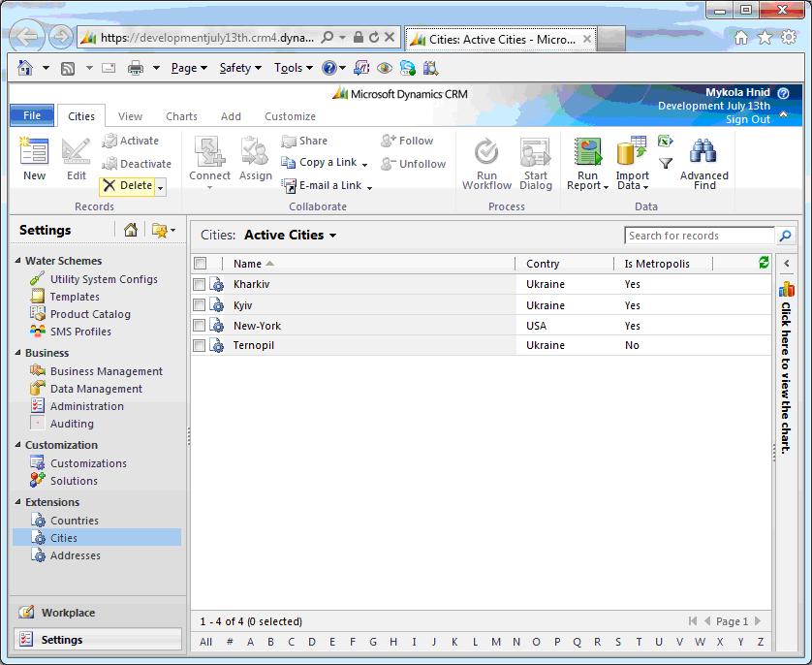Filter records by letter M
Image resolution: width=812 pixels, height=665 pixels.
[495, 642]
